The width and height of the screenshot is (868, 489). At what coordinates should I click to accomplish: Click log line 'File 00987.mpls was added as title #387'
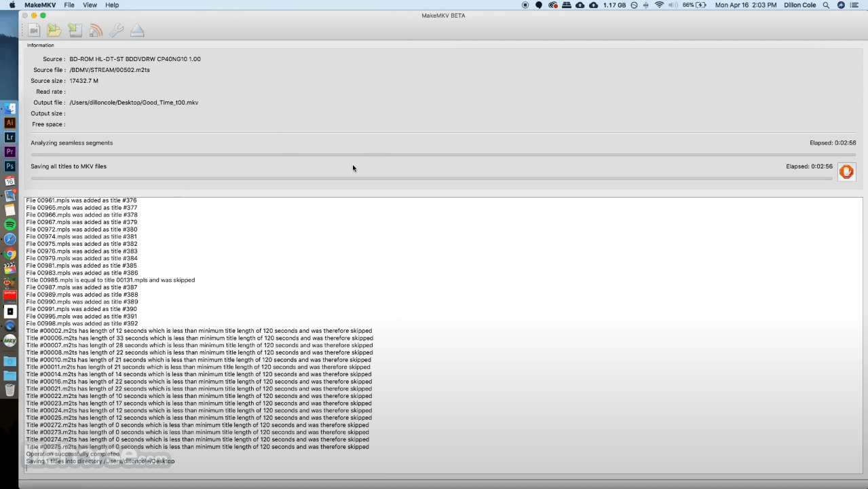coord(81,287)
